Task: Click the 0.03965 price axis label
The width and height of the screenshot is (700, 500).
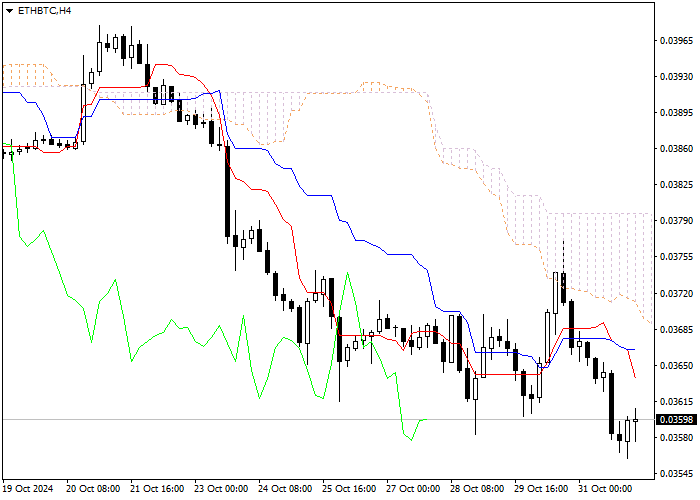Action: pyautogui.click(x=676, y=41)
